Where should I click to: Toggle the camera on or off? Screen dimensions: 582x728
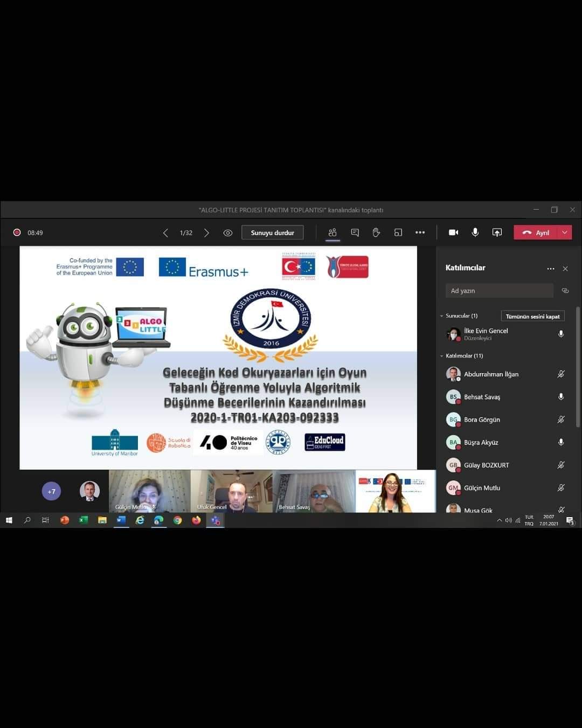(454, 232)
